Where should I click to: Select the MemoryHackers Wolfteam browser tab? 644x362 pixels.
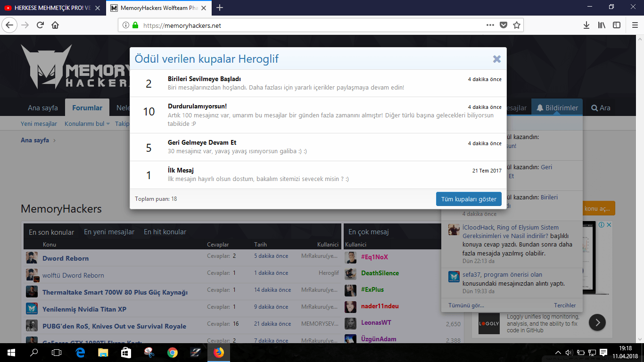(x=159, y=8)
